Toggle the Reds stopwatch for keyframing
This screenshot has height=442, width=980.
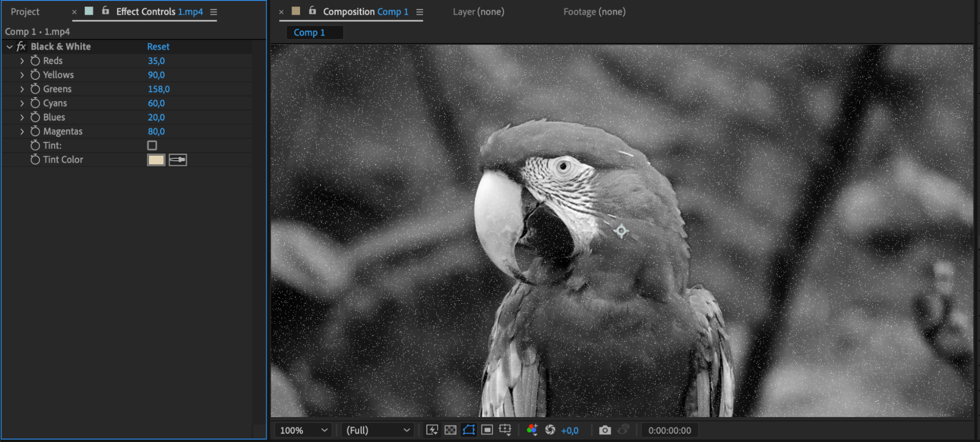pyautogui.click(x=35, y=61)
